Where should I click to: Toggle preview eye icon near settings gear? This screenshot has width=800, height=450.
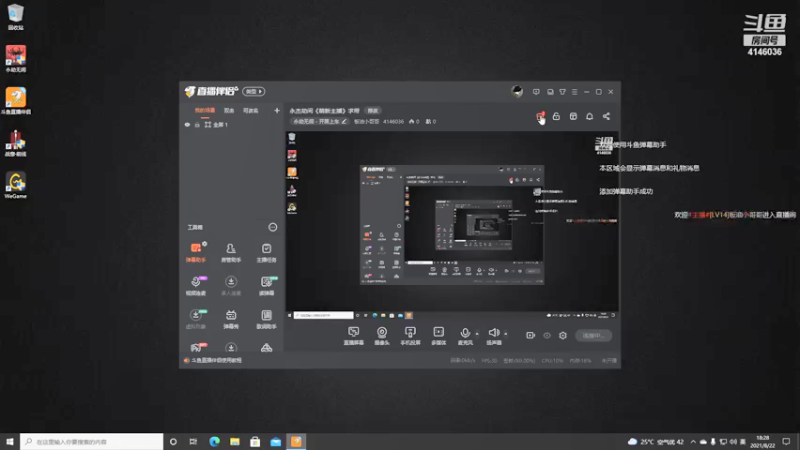(546, 335)
